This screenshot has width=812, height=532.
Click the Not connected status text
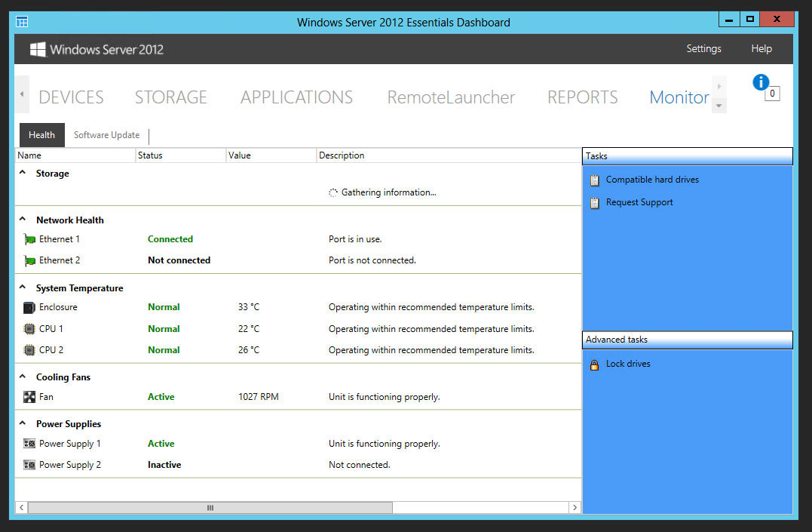pos(179,260)
